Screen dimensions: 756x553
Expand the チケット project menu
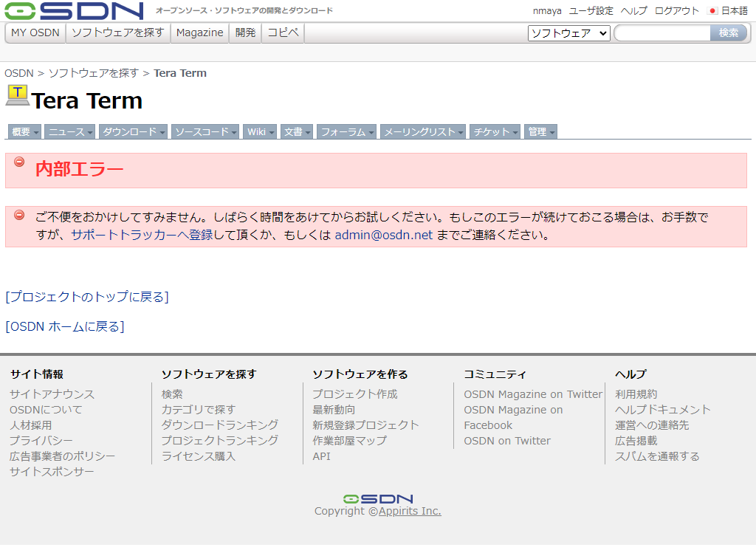[495, 132]
